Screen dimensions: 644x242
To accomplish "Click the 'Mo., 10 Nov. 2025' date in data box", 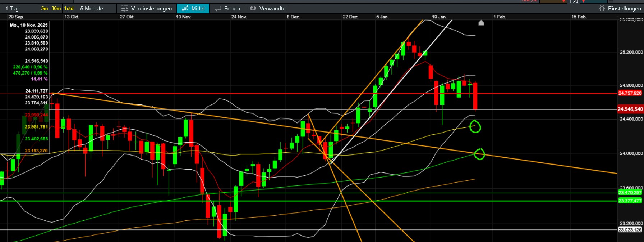I will coord(29,25).
